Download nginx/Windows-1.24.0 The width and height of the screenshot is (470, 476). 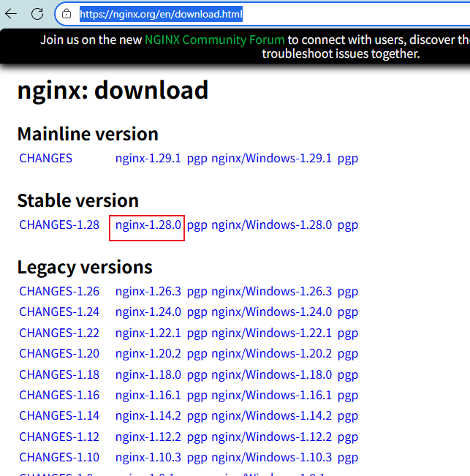(272, 311)
